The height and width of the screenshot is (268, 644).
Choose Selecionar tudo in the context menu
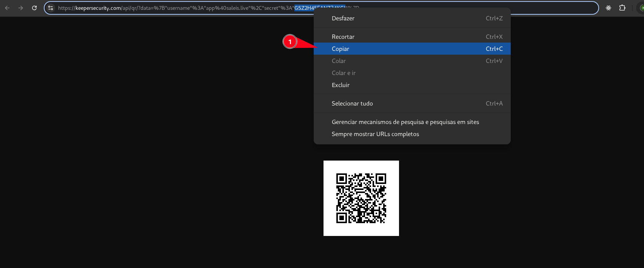[x=412, y=103]
